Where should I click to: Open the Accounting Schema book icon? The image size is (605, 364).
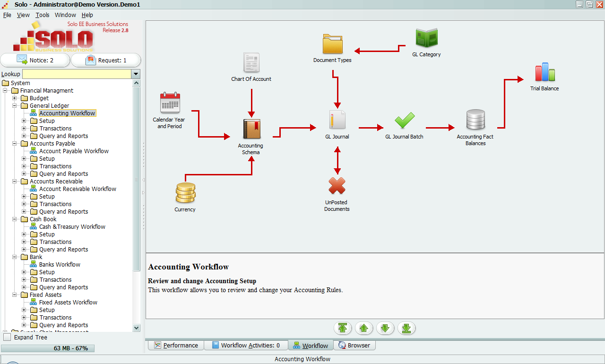251,129
